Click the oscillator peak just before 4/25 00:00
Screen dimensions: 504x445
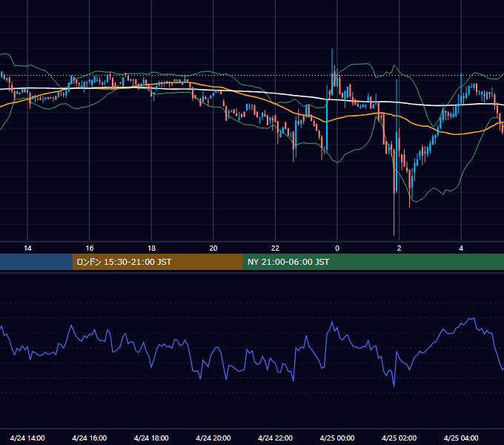(332, 322)
